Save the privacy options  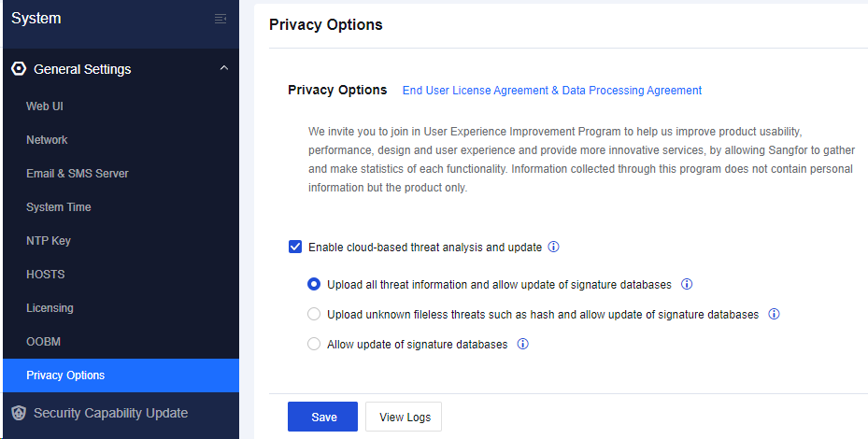[x=323, y=417]
